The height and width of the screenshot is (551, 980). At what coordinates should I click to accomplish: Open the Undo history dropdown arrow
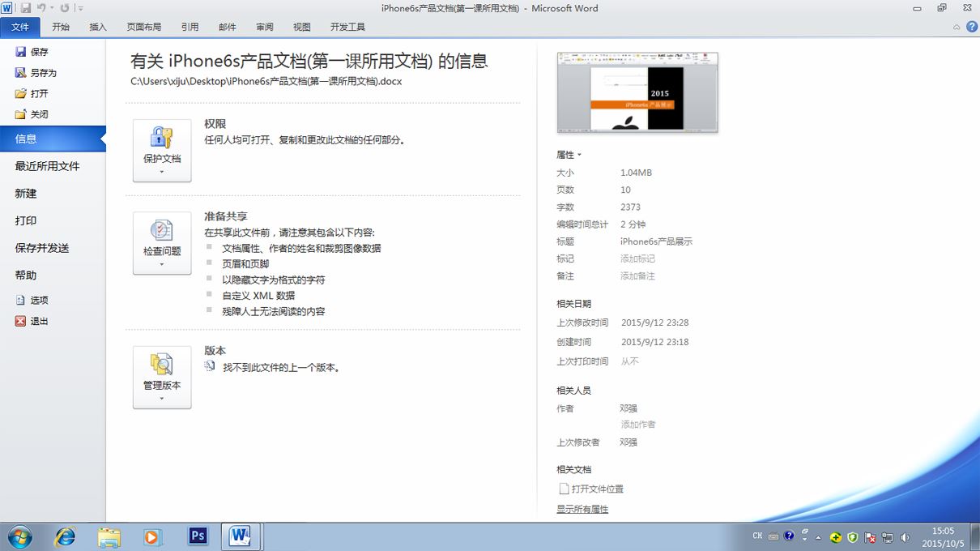tap(51, 8)
